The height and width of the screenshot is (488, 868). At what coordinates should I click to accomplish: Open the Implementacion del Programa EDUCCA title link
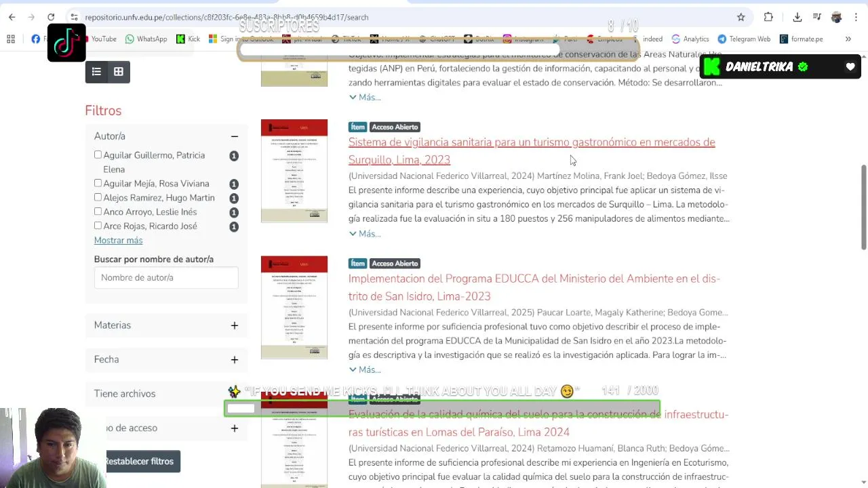534,287
